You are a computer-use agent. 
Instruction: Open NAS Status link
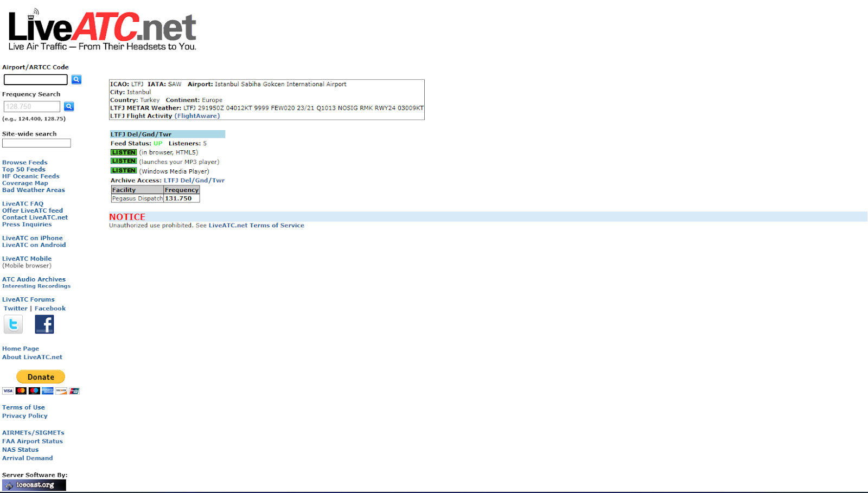pos(21,450)
